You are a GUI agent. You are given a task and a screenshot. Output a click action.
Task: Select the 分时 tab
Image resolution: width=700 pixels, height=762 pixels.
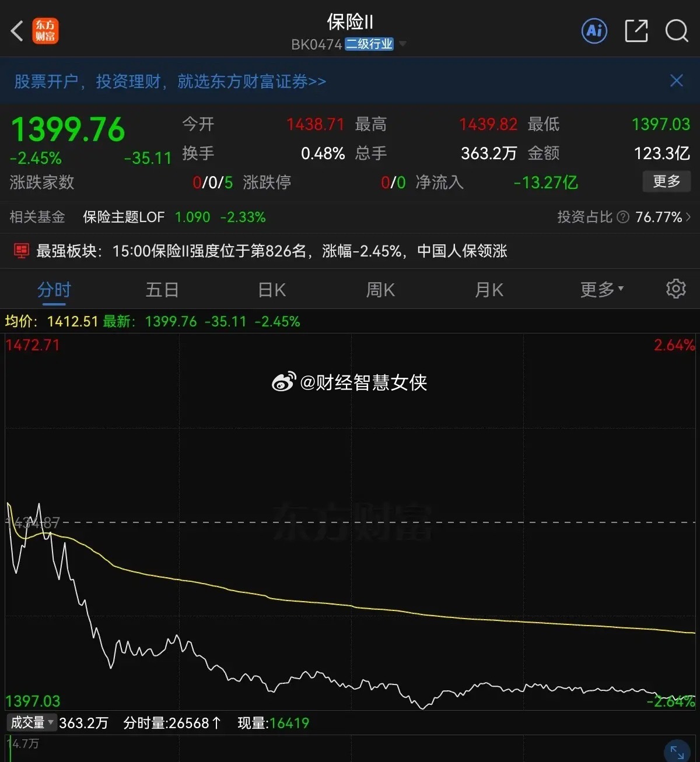pyautogui.click(x=54, y=290)
